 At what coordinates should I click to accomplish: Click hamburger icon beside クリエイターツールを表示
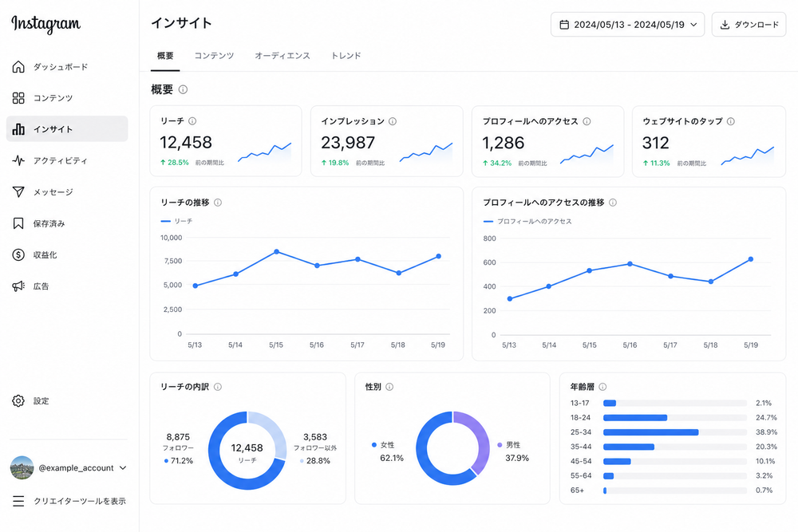[18, 501]
